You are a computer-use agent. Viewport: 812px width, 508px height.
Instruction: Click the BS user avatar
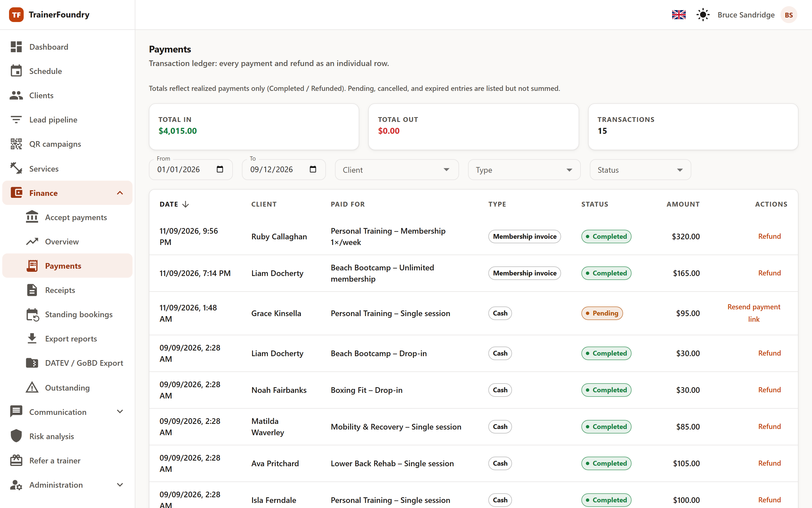tap(789, 15)
